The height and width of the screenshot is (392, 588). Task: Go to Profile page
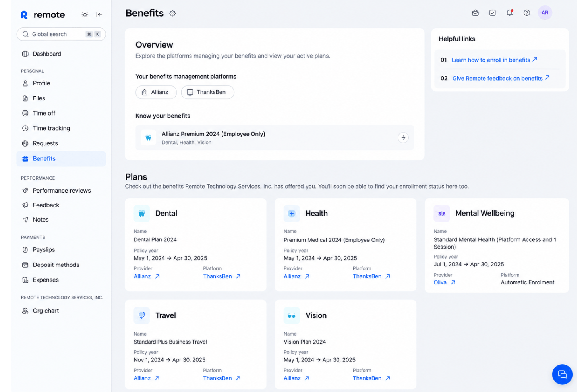coord(61,83)
